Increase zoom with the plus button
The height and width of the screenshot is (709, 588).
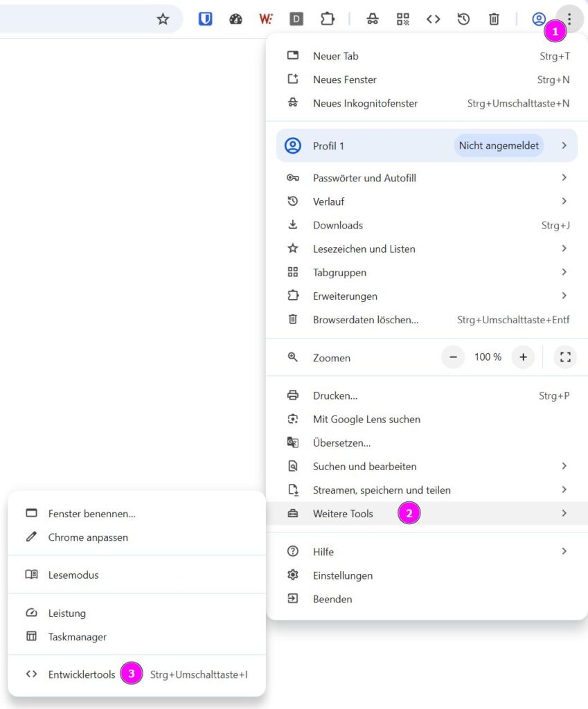pyautogui.click(x=523, y=357)
